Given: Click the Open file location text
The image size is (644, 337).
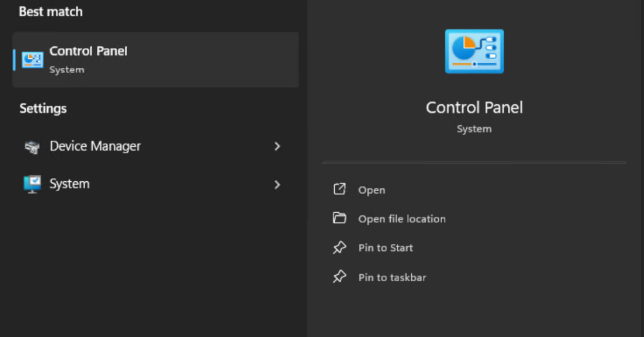Looking at the screenshot, I should tap(402, 219).
